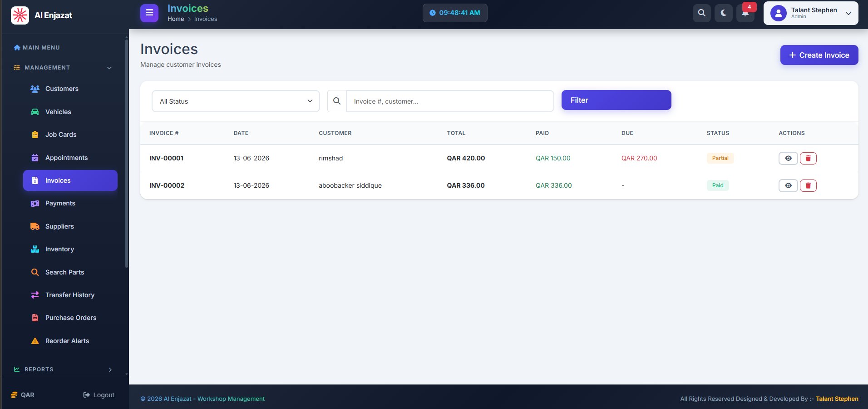Open the search icon in top bar
868x409 pixels.
click(702, 13)
